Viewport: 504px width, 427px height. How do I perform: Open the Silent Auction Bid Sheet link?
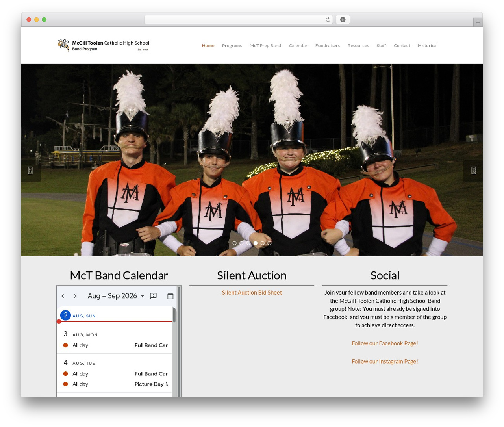(x=252, y=293)
